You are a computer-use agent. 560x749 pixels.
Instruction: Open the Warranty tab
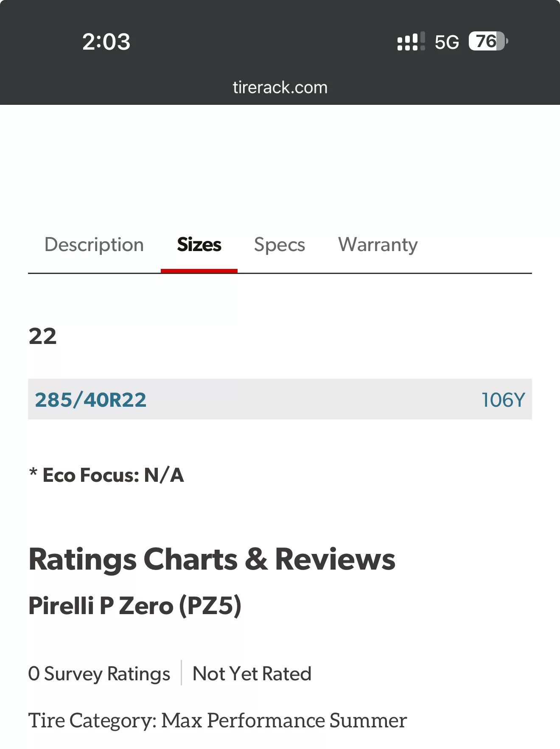point(378,245)
